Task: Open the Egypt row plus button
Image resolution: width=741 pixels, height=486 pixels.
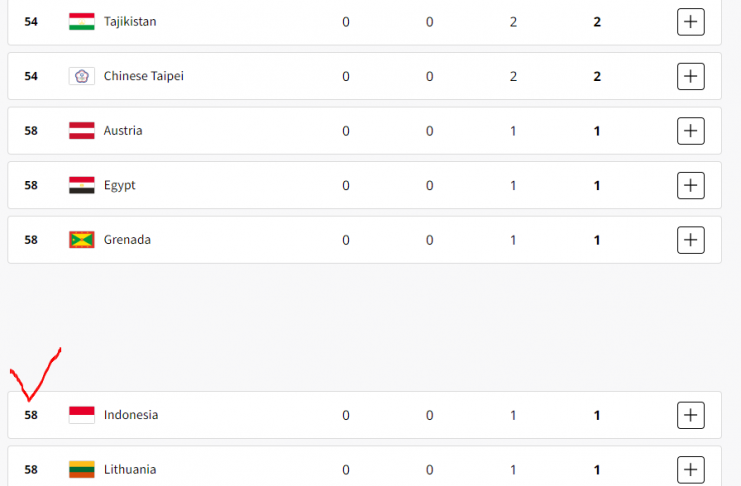Action: [x=691, y=185]
